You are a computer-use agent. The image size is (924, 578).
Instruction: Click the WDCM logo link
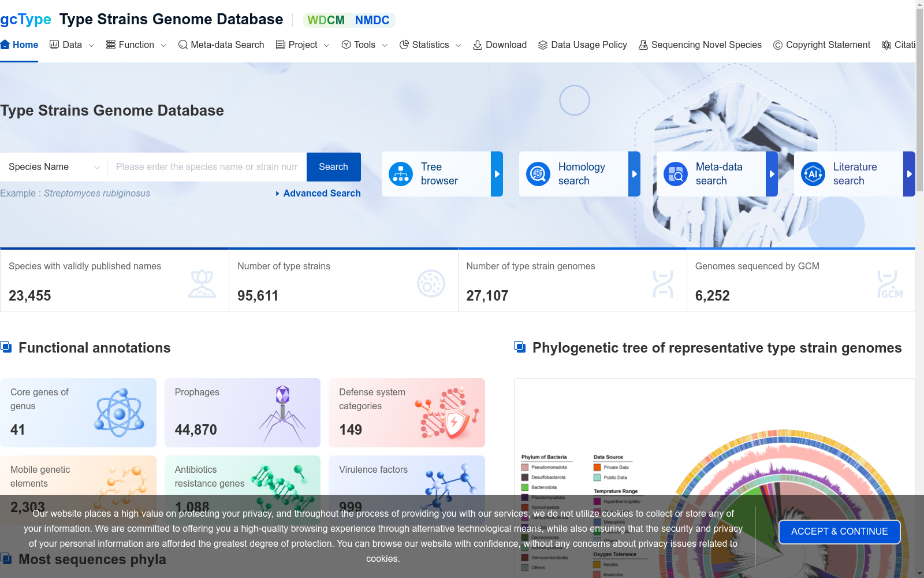[x=326, y=20]
